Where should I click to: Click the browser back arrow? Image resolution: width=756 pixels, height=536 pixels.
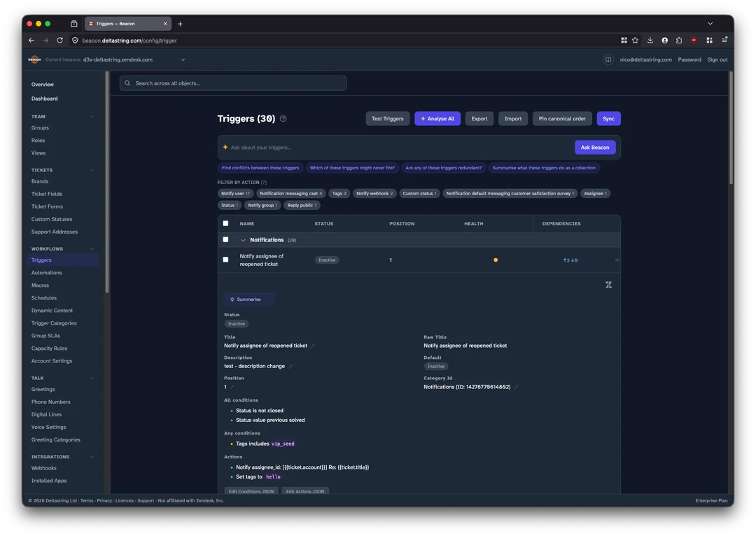pyautogui.click(x=31, y=41)
